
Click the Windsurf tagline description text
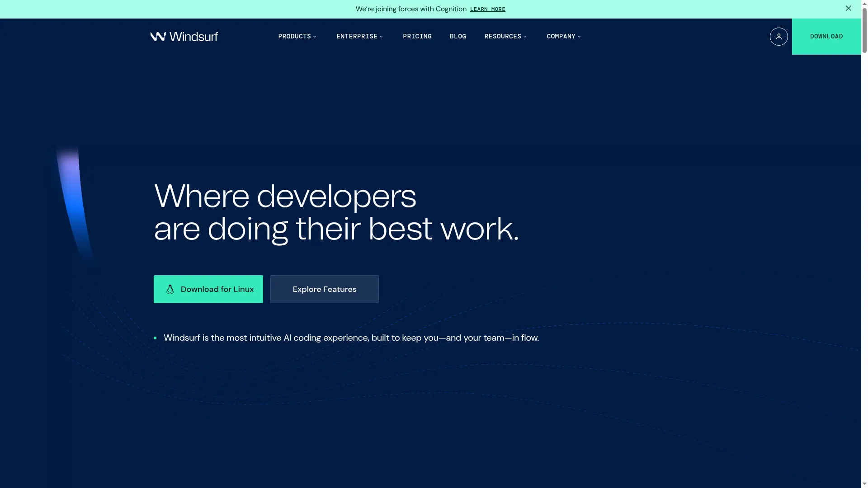click(x=351, y=338)
